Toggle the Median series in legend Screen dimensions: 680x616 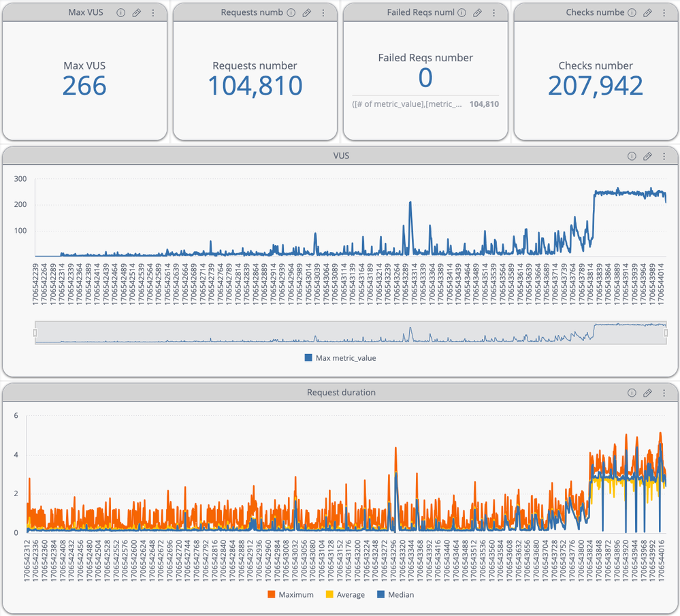point(395,595)
